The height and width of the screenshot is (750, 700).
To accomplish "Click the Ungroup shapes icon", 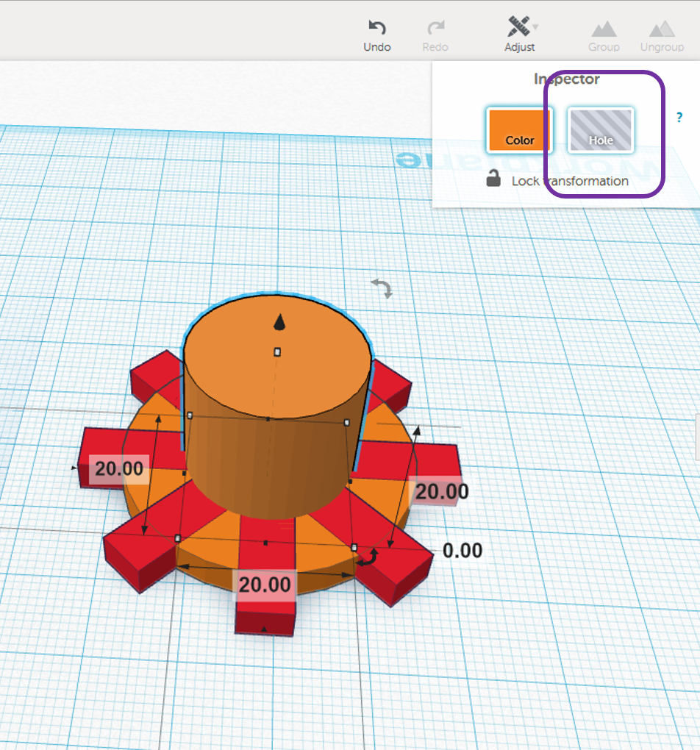I will point(662,36).
